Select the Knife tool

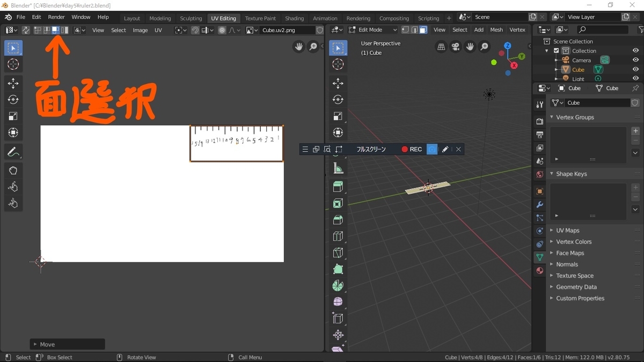click(x=338, y=253)
